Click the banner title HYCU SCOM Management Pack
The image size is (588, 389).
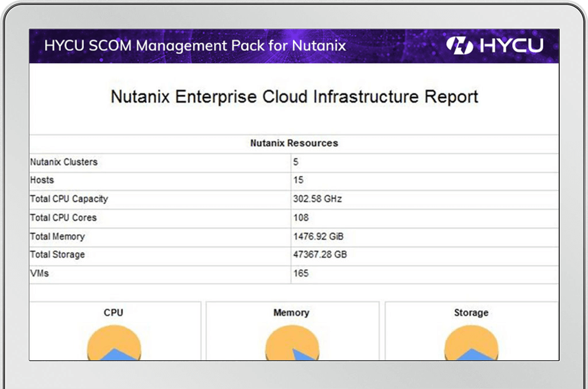point(195,46)
